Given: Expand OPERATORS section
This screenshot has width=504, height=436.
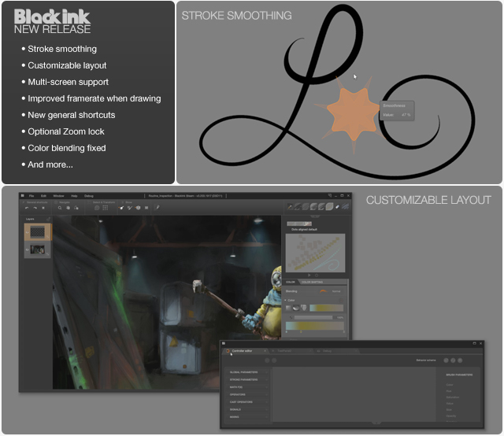Looking at the screenshot, I should pyautogui.click(x=247, y=394).
